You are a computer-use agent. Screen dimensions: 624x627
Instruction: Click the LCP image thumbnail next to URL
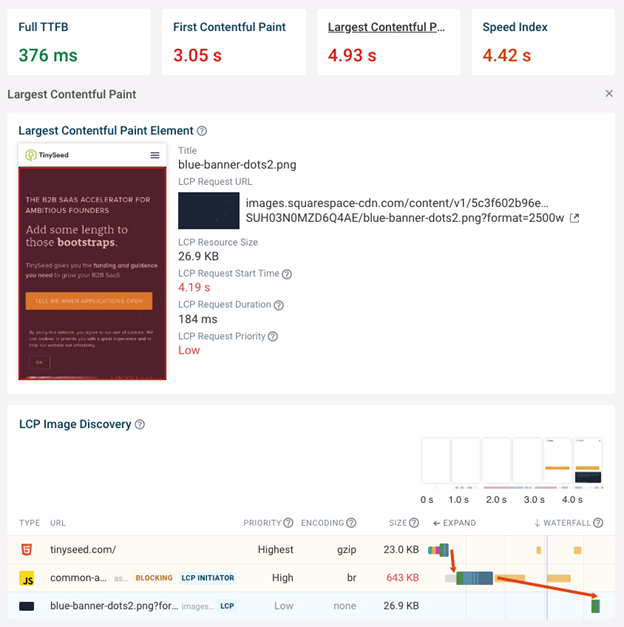209,210
